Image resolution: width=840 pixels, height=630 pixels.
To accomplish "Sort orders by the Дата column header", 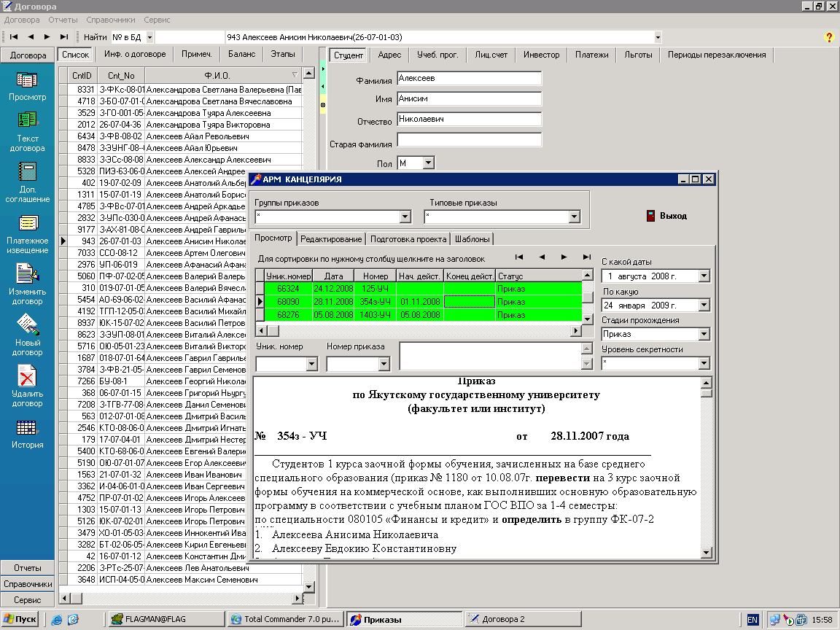I will pyautogui.click(x=333, y=276).
